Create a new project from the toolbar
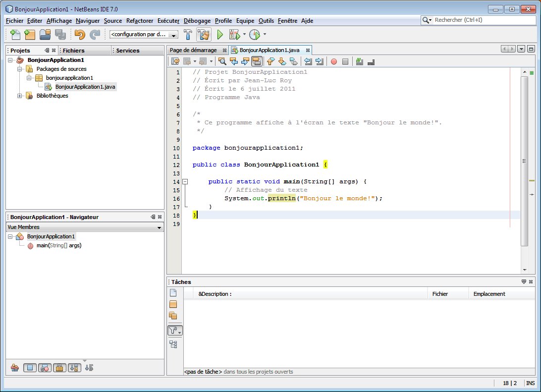 [30, 35]
